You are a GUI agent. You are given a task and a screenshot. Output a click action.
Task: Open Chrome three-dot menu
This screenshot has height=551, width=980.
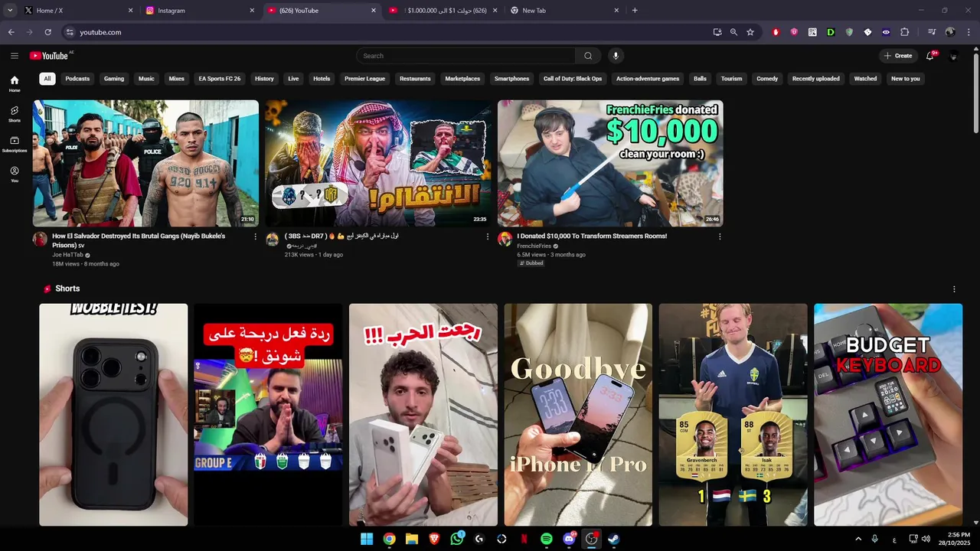(x=969, y=32)
